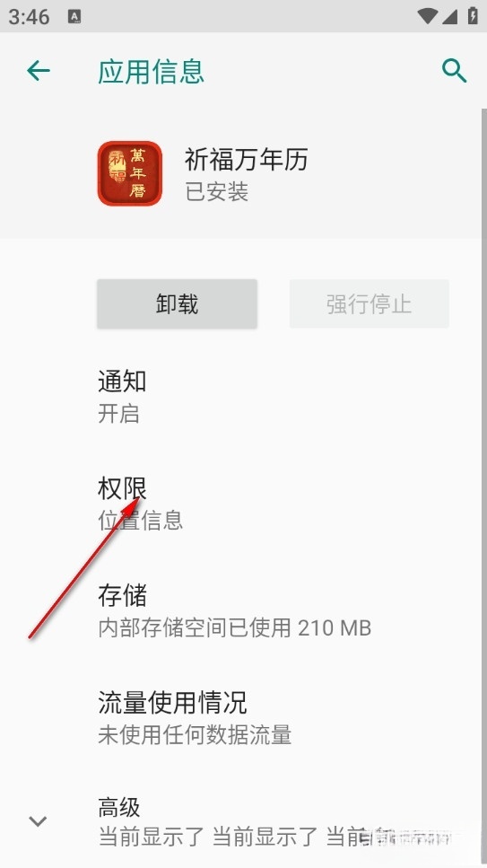Expand the 高级 section chevron

38,821
